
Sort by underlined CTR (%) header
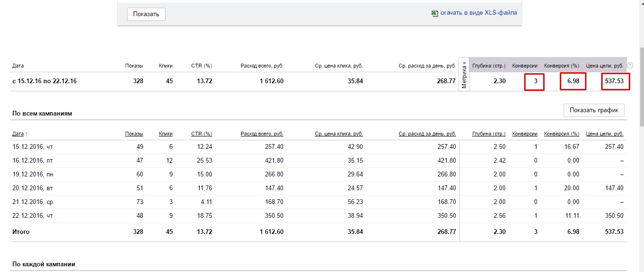[x=202, y=134]
